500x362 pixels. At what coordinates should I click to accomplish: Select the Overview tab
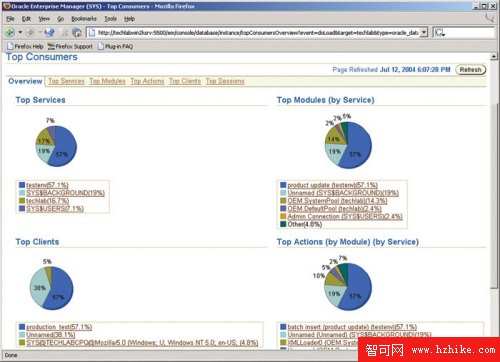tap(25, 81)
